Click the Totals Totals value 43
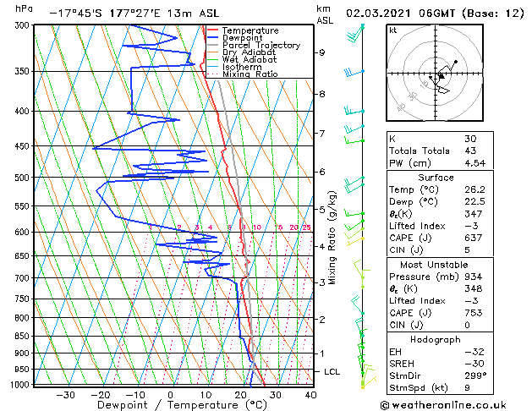The width and height of the screenshot is (532, 411). point(470,151)
